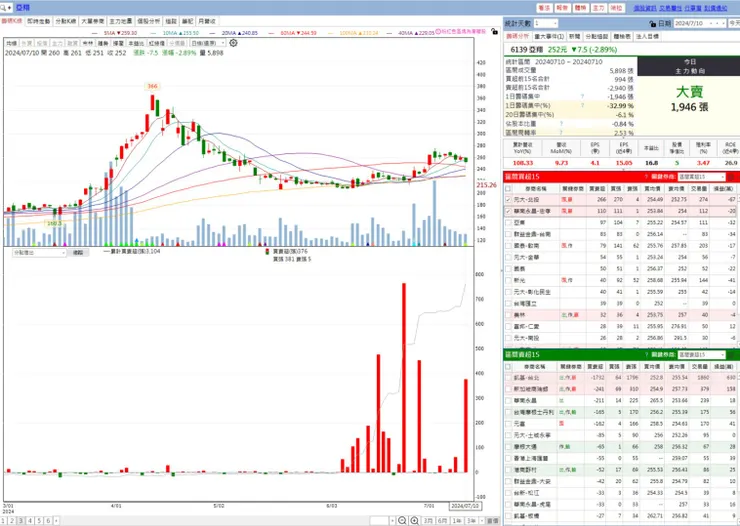The width and height of the screenshot is (740, 526).
Task: Uncheck the 元大-北投 broker row checkbox
Action: (x=508, y=200)
